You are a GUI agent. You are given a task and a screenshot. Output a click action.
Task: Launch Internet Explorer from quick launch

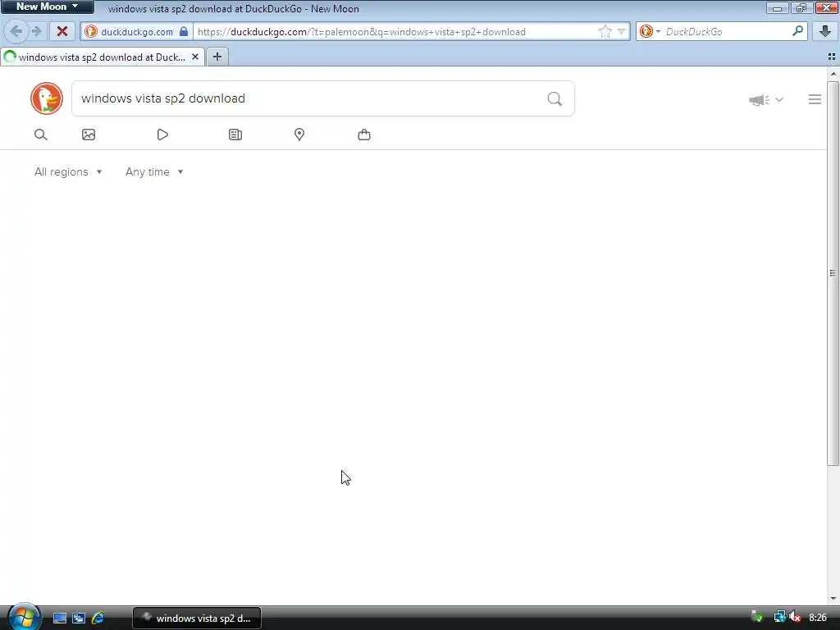98,619
